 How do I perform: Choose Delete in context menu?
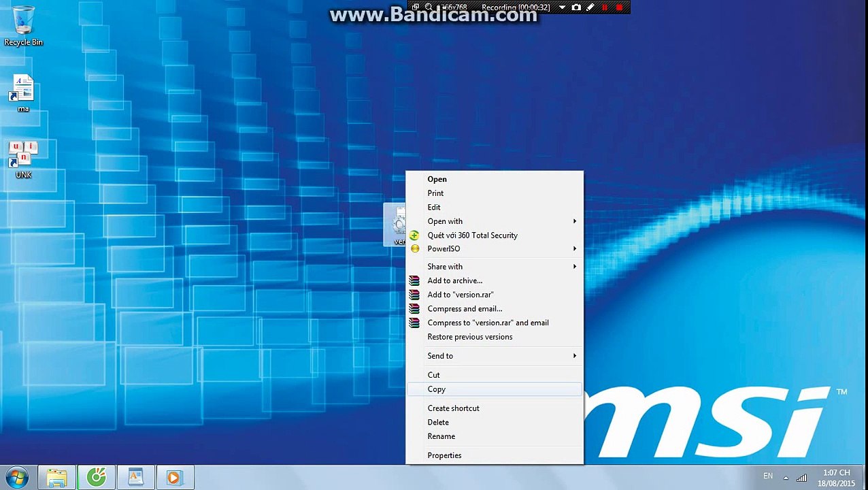[x=495, y=423]
